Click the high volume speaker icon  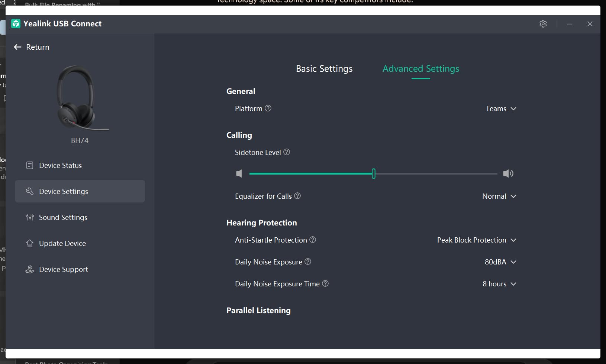(x=508, y=173)
